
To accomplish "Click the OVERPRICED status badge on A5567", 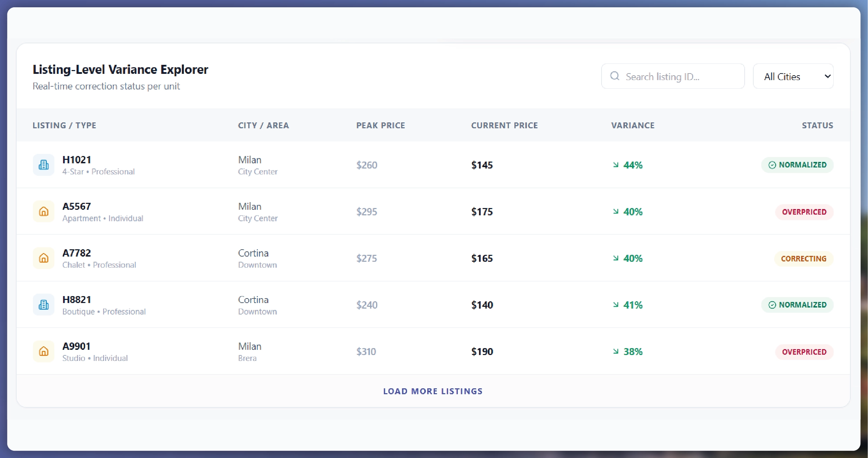I will (804, 212).
